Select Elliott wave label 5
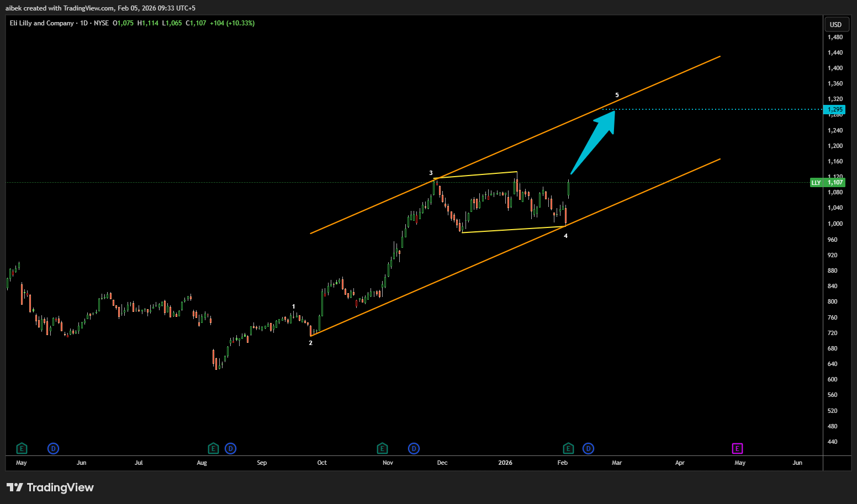The height and width of the screenshot is (504, 857). (x=617, y=96)
